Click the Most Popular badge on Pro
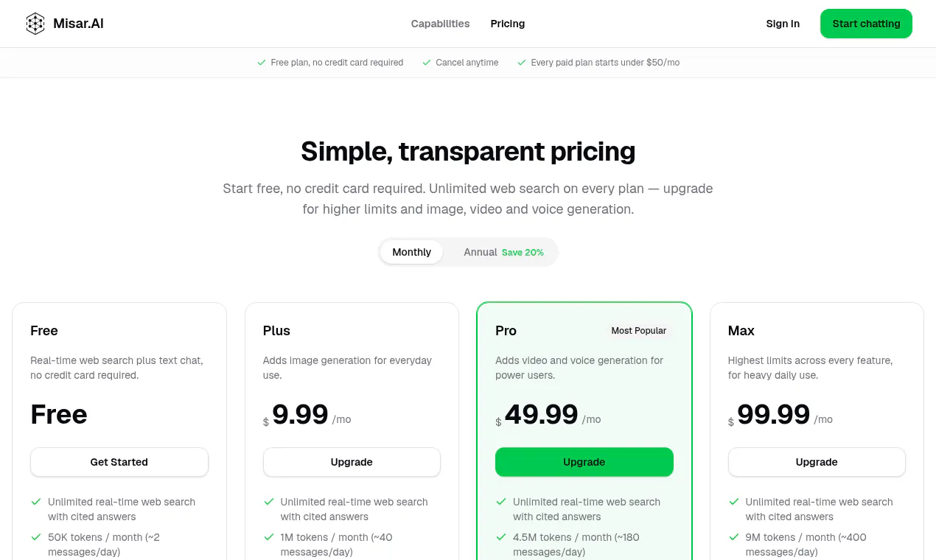This screenshot has height=560, width=936. point(639,331)
